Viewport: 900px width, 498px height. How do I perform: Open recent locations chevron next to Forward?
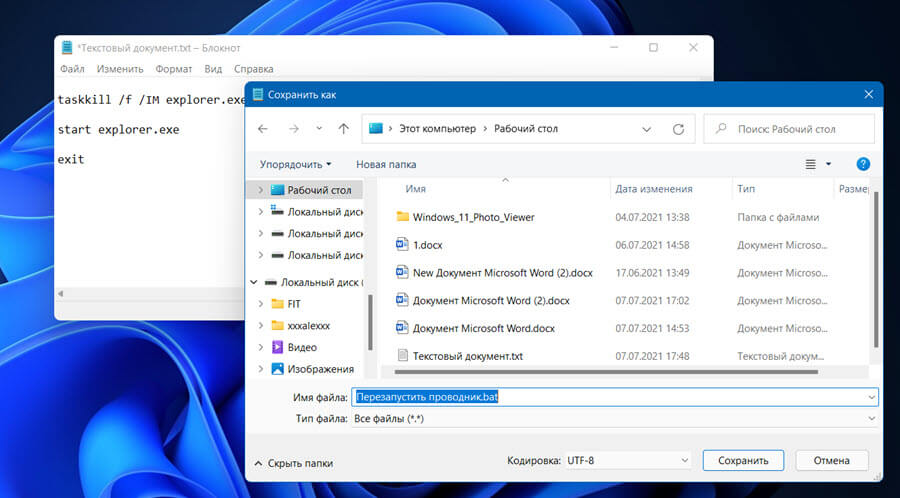click(319, 129)
